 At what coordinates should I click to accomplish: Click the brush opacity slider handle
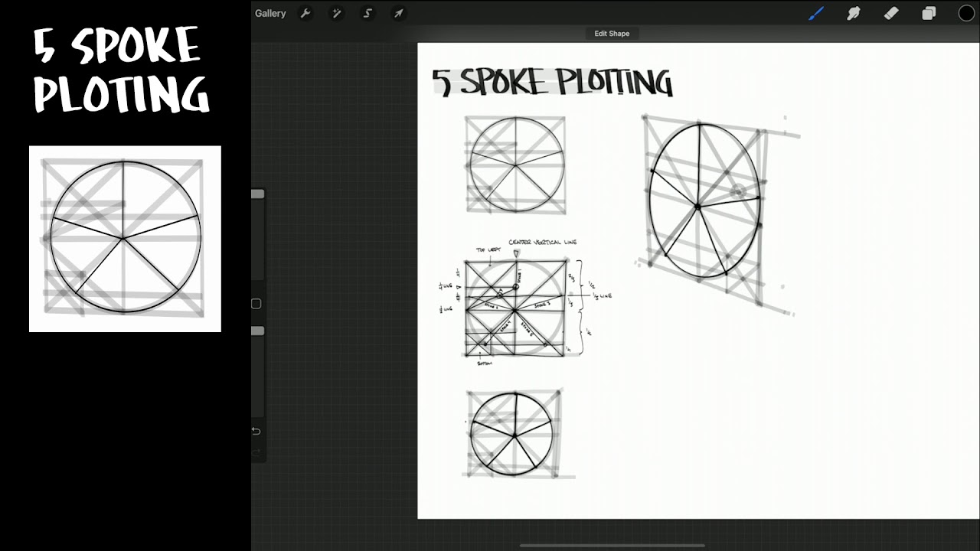pyautogui.click(x=258, y=331)
